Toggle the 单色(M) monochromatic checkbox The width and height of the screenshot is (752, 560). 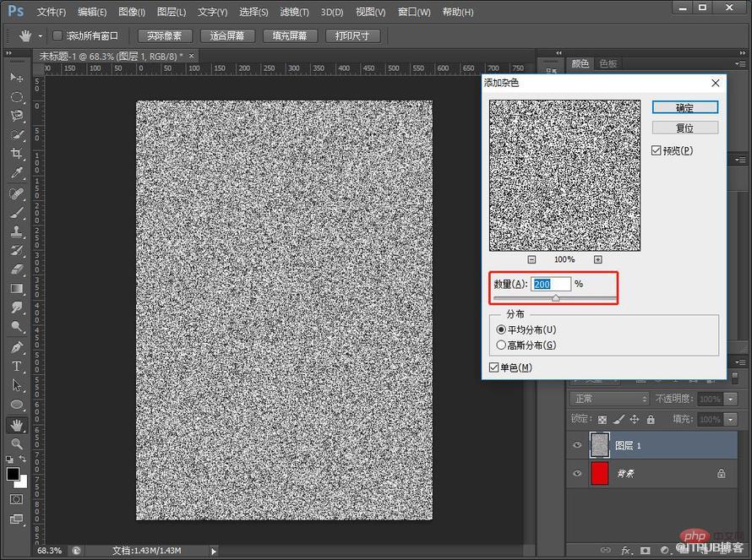[x=494, y=367]
